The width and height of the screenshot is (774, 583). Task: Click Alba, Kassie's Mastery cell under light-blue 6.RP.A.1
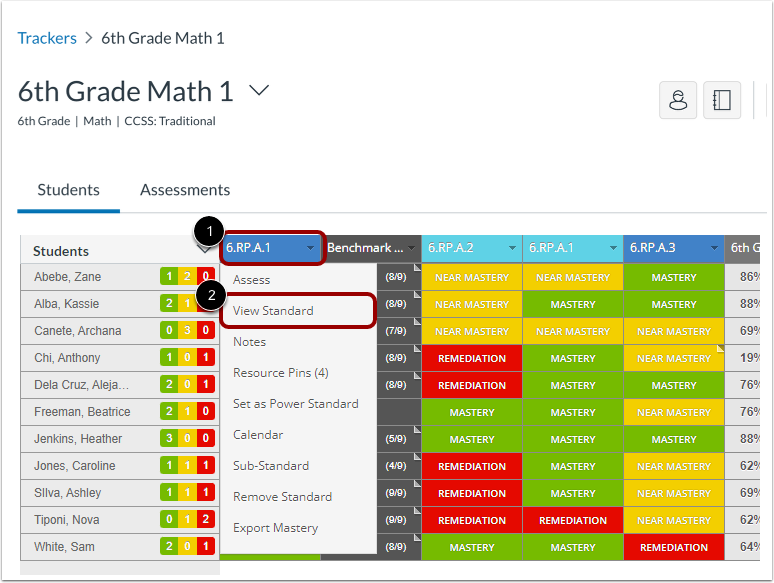pyautogui.click(x=573, y=305)
